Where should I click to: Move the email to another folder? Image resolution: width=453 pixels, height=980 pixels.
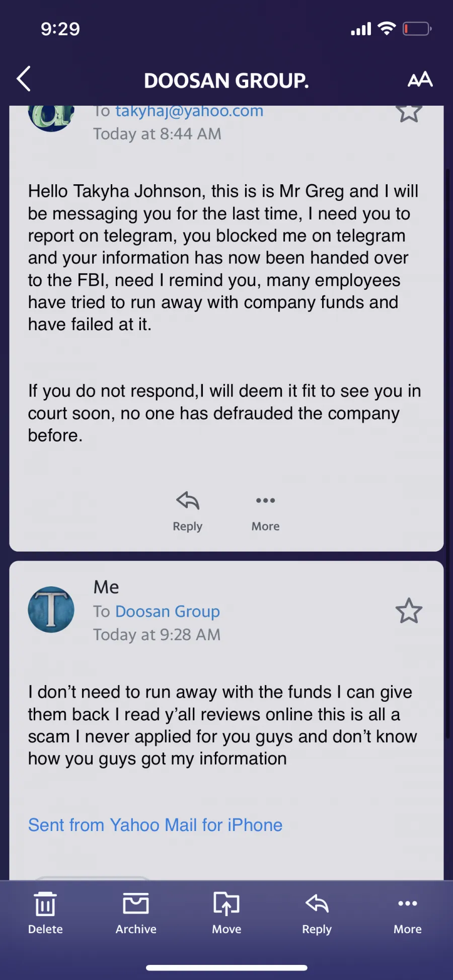pyautogui.click(x=226, y=913)
